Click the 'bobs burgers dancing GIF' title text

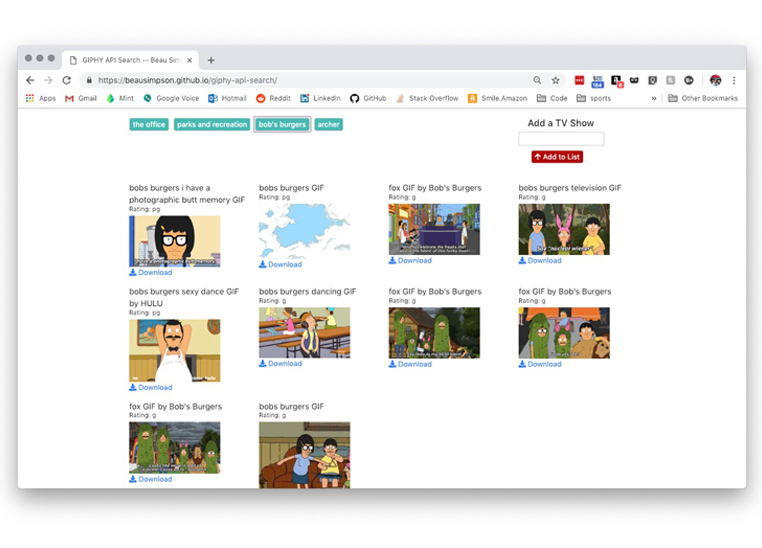pos(307,291)
